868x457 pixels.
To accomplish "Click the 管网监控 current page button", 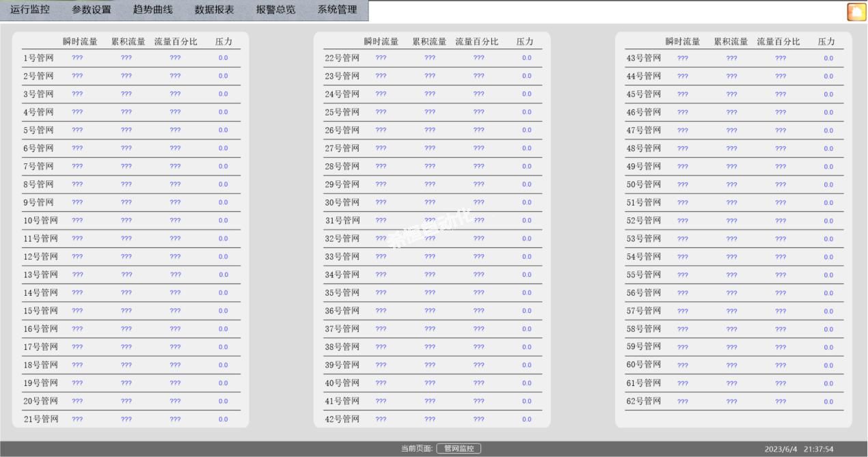I will [459, 449].
